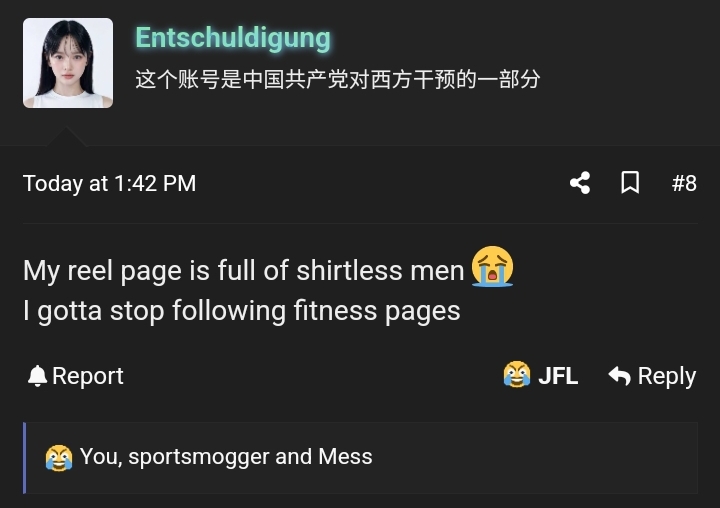This screenshot has width=720, height=508.
Task: Bookmark this post with the bookmark icon
Action: [x=630, y=183]
